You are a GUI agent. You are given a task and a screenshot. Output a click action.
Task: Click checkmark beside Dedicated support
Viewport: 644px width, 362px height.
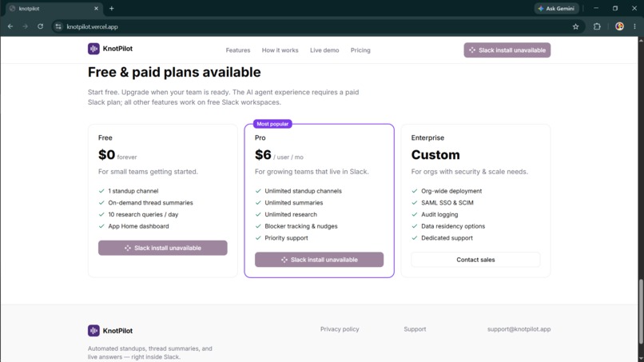[415, 237]
